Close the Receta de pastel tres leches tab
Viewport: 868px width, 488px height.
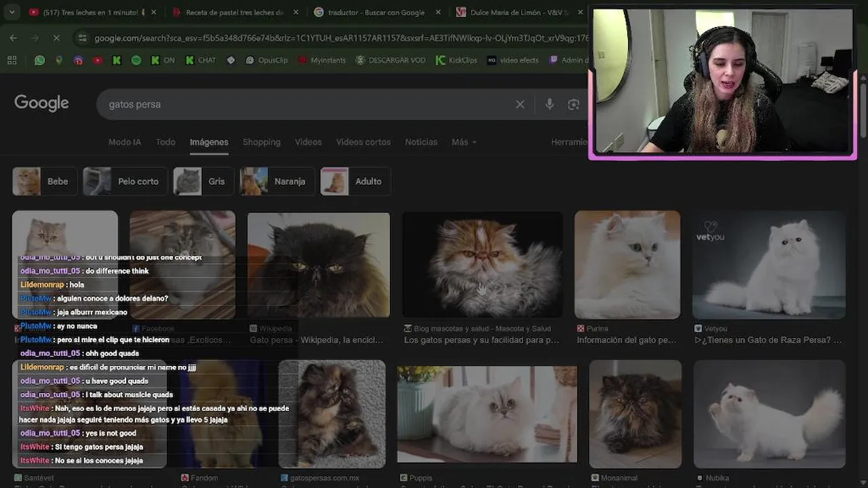click(x=297, y=12)
